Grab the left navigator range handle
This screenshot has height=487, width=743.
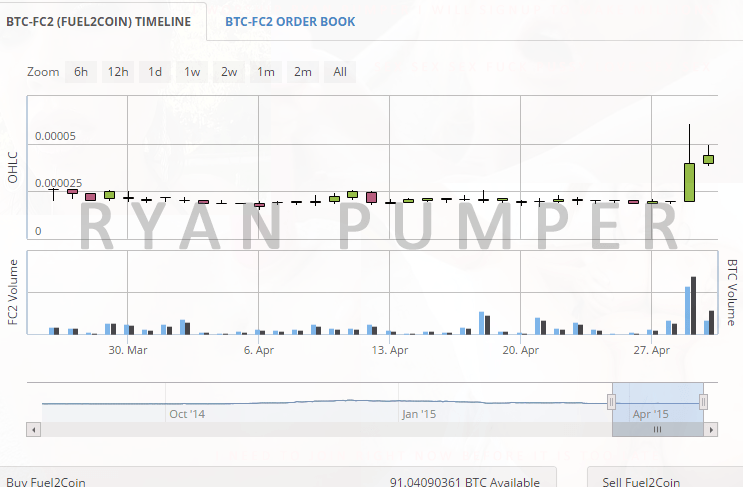[x=611, y=402]
